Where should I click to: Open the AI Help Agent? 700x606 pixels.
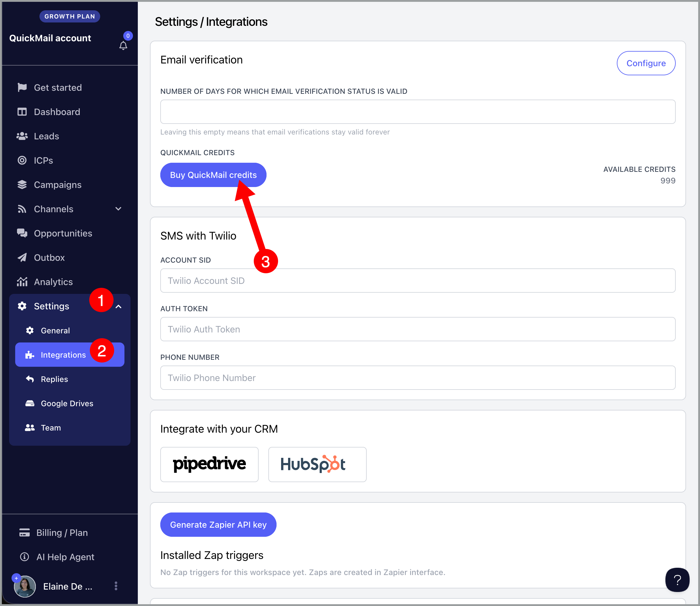(x=65, y=557)
